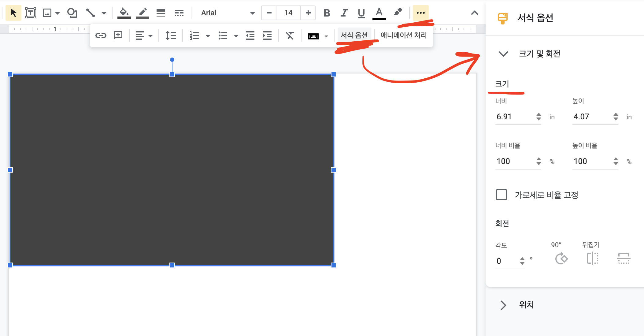
Task: Collapse the 크기 및 회전 section
Action: pos(503,54)
